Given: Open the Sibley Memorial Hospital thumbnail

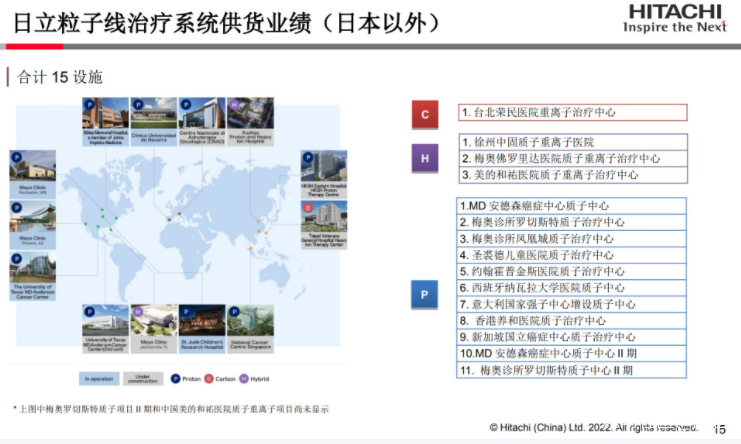Looking at the screenshot, I should click(105, 122).
